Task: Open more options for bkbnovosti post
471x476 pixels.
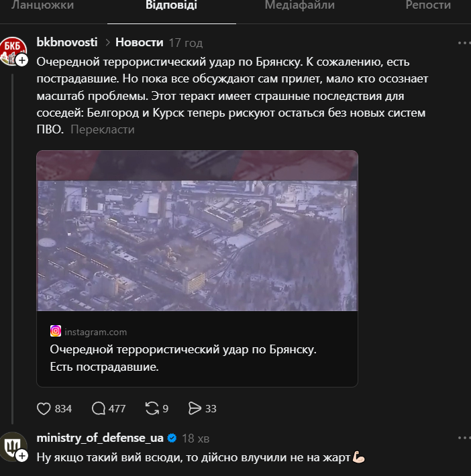Action: (x=464, y=43)
